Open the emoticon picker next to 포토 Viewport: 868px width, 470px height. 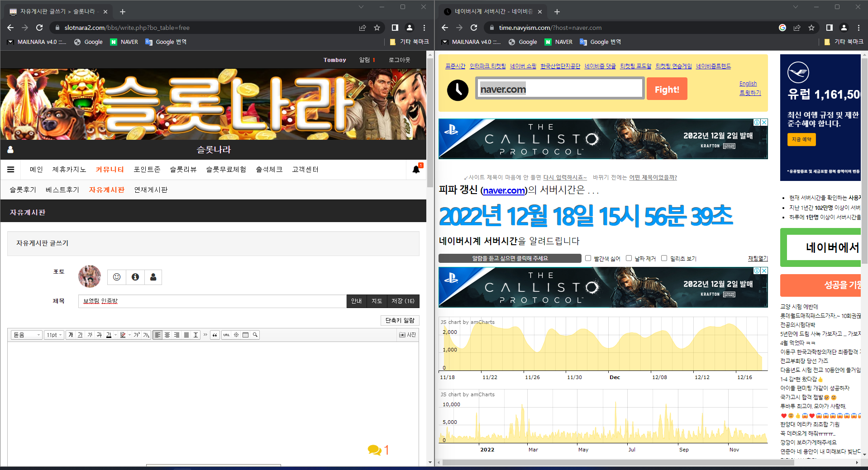(x=117, y=277)
